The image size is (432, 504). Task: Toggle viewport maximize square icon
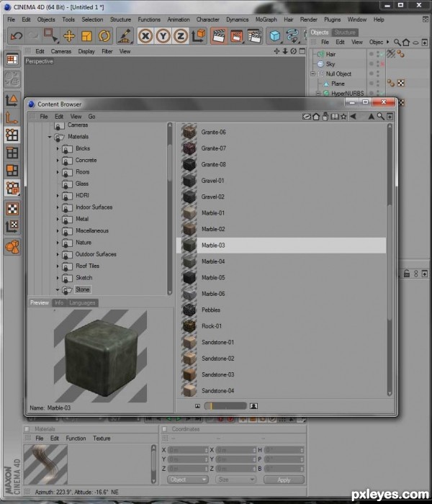pyautogui.click(x=302, y=51)
